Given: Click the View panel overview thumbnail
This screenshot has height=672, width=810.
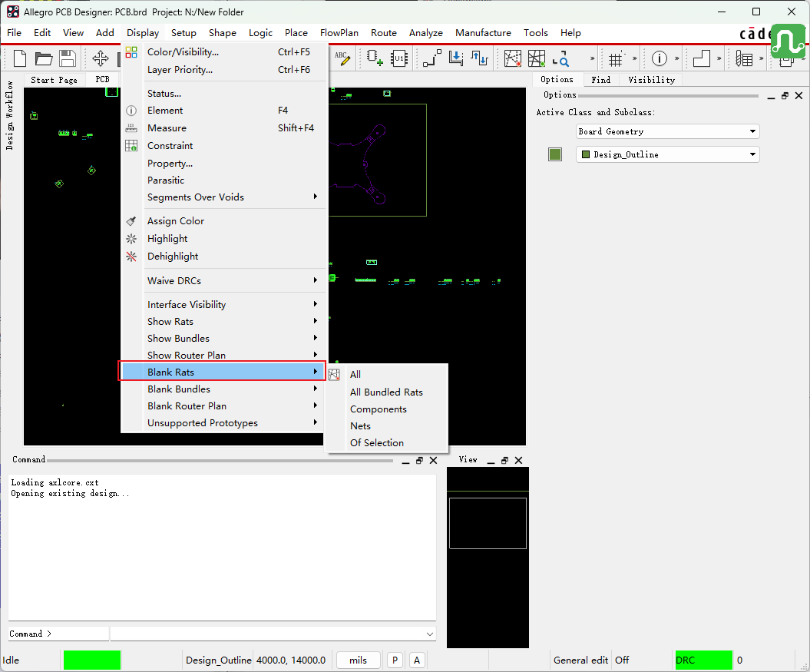Looking at the screenshot, I should coord(488,558).
